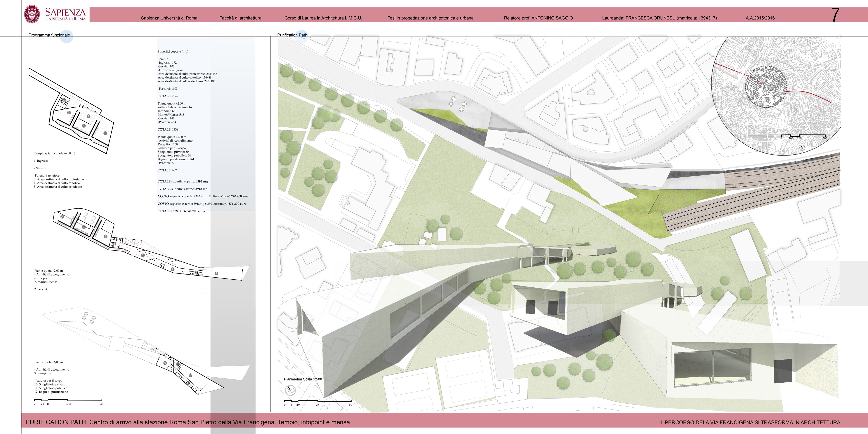The image size is (868, 434).
Task: Click the Laureanda FRANCESCA ORUNESU header text
Action: (659, 18)
